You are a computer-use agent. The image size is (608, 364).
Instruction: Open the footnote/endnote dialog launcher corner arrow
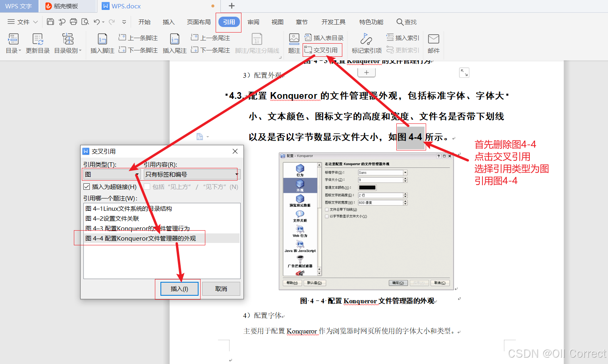pyautogui.click(x=280, y=57)
